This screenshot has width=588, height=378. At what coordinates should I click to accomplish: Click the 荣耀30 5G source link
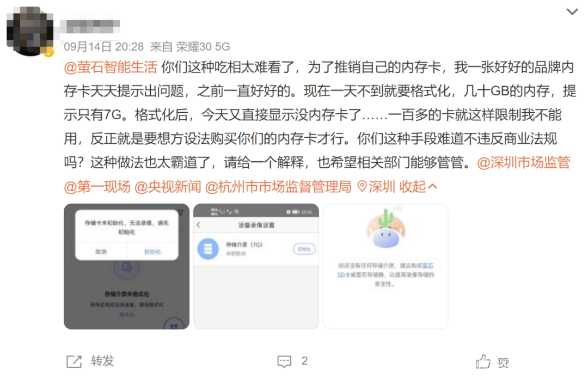click(203, 46)
